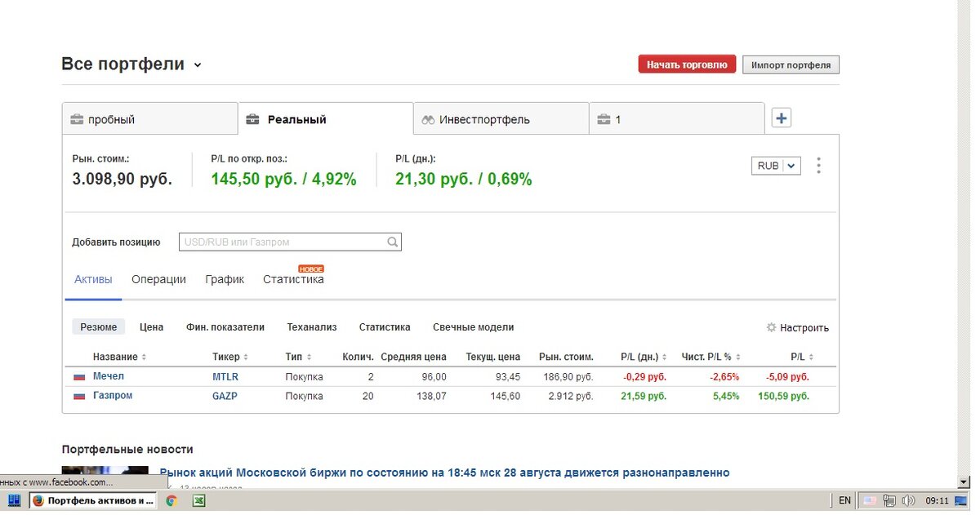
Task: Open the Windows Start button
Action: [x=14, y=500]
